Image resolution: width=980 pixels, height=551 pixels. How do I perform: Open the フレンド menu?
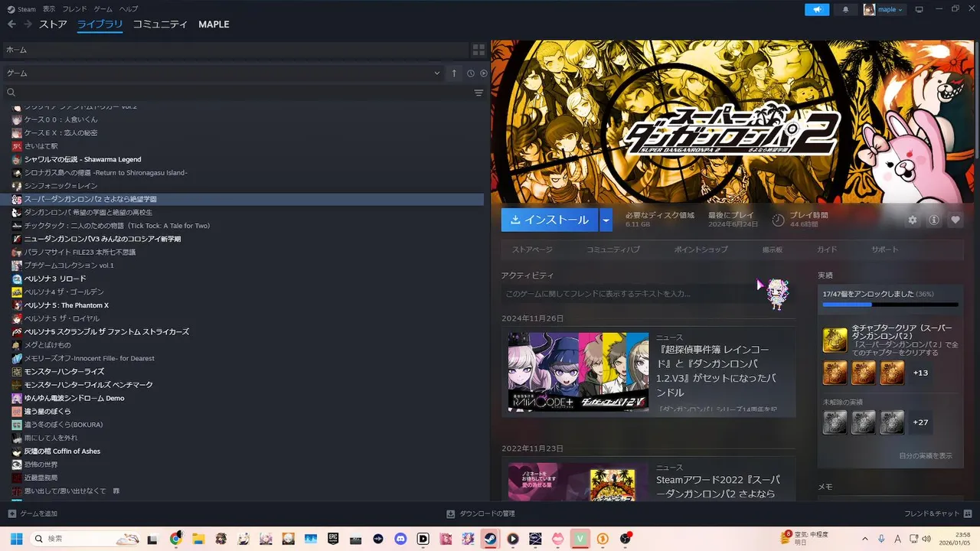(x=75, y=9)
